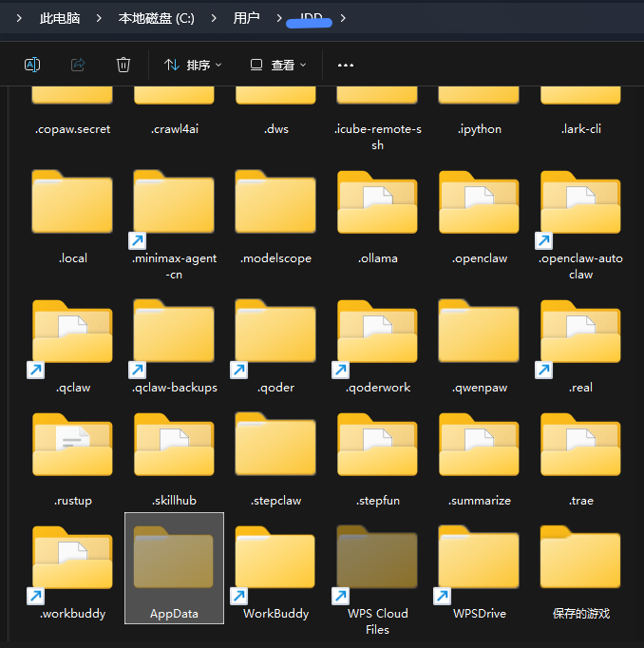
Task: Expand the chevron after 用户
Action: [279, 18]
